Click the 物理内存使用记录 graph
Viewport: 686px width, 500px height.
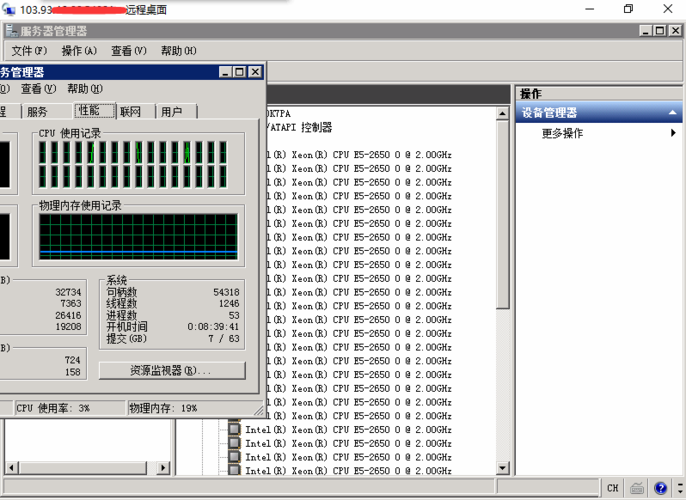click(x=138, y=237)
